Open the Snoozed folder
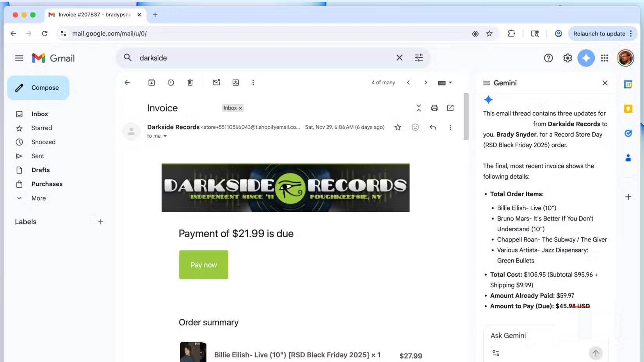 (43, 142)
